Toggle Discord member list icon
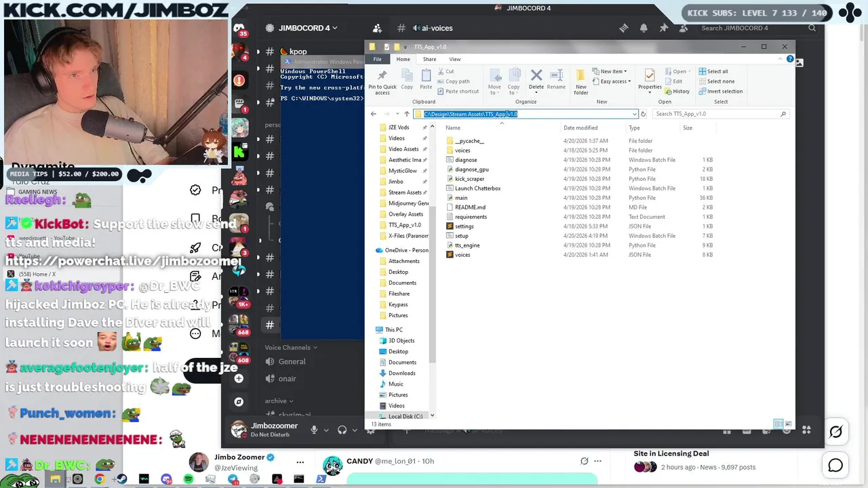The width and height of the screenshot is (868, 488). (684, 28)
